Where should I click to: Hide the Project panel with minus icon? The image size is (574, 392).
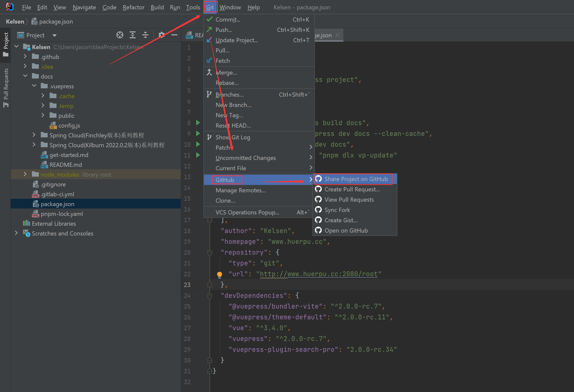pos(174,35)
